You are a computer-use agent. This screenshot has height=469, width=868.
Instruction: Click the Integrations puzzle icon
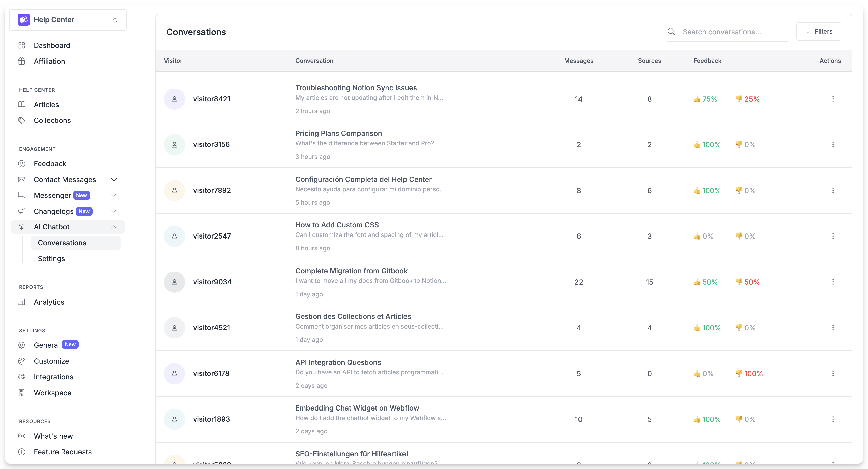(22, 377)
